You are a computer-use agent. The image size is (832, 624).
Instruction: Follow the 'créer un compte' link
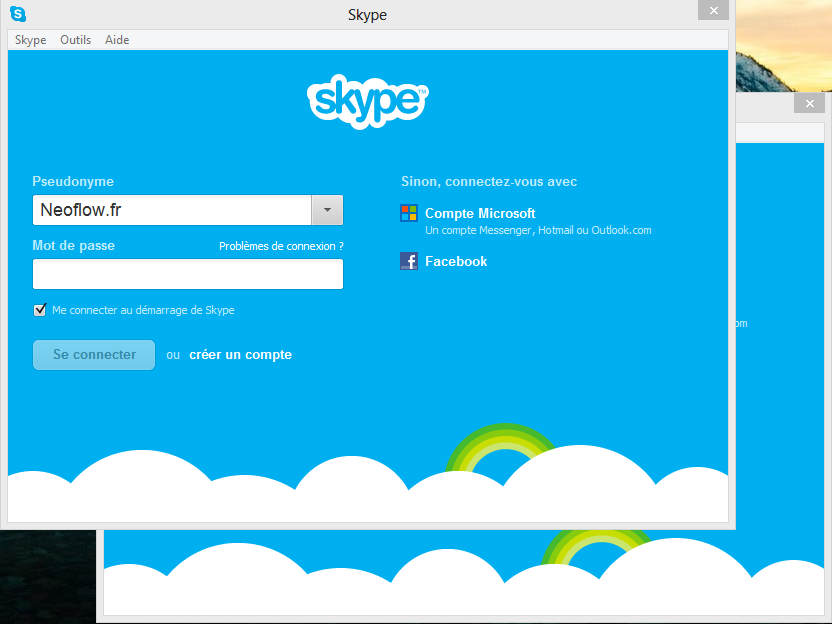point(240,355)
